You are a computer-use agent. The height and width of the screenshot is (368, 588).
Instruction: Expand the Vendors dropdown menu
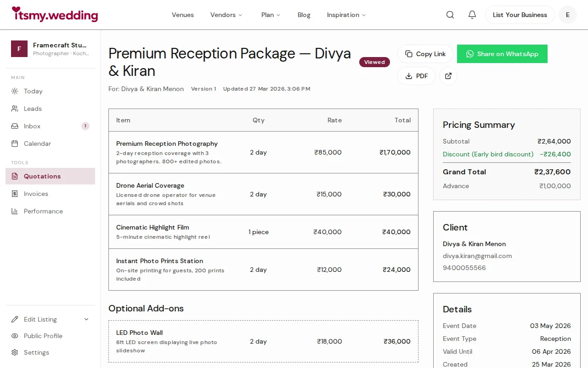226,15
